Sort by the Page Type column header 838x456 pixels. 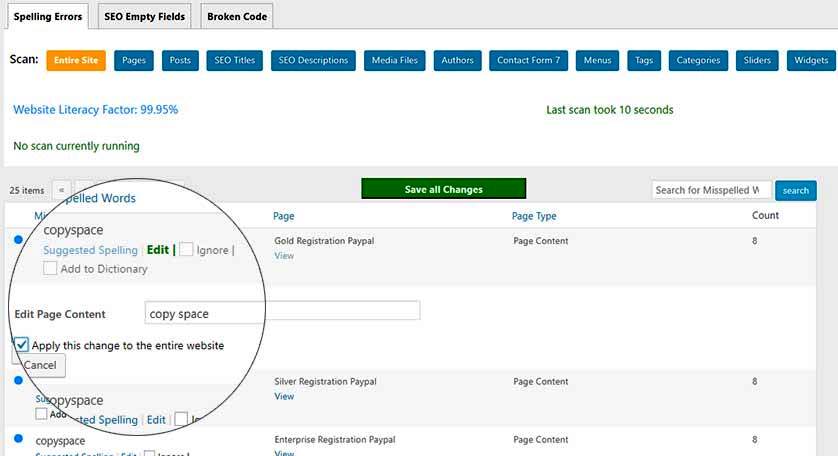pyautogui.click(x=534, y=216)
